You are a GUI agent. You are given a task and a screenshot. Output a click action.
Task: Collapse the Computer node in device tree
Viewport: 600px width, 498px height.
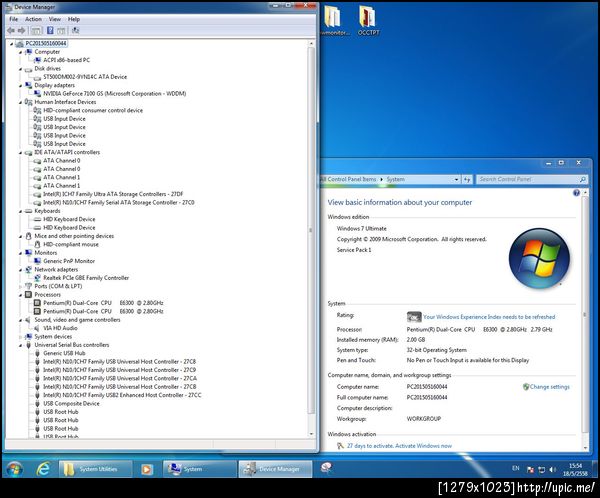pos(20,52)
